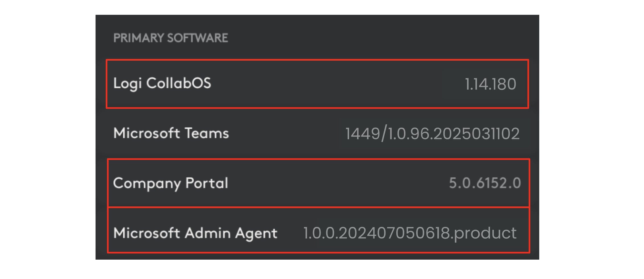
Task: Click the '1449' prefix of Teams version
Action: click(362, 134)
